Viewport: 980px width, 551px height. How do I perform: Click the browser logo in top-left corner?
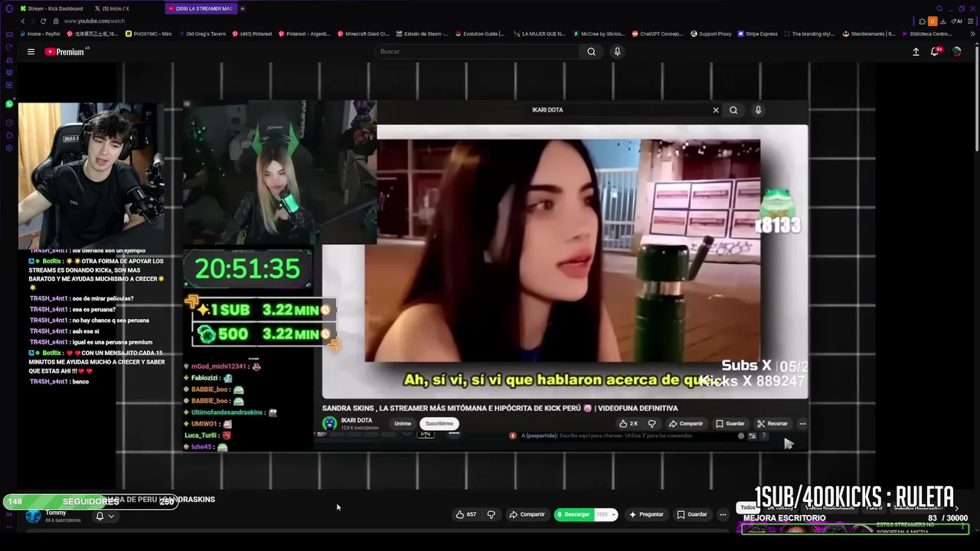coord(9,8)
